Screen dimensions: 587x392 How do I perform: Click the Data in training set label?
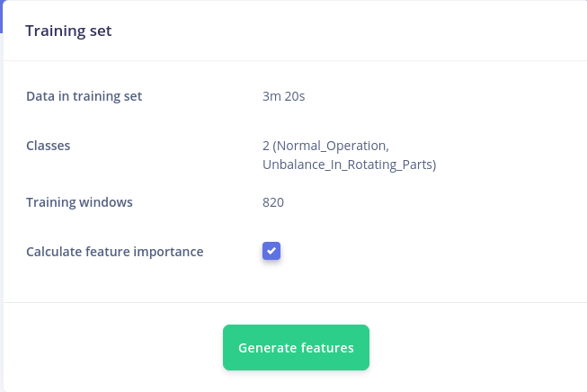tap(84, 96)
